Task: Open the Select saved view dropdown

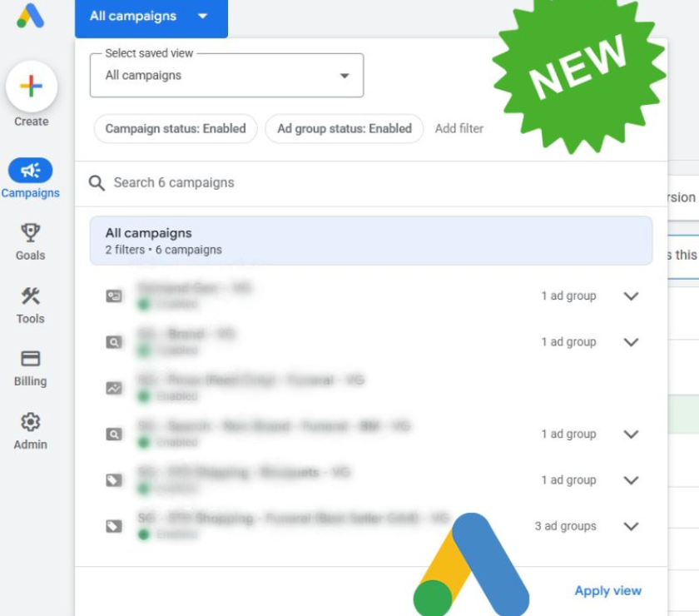Action: [x=226, y=76]
